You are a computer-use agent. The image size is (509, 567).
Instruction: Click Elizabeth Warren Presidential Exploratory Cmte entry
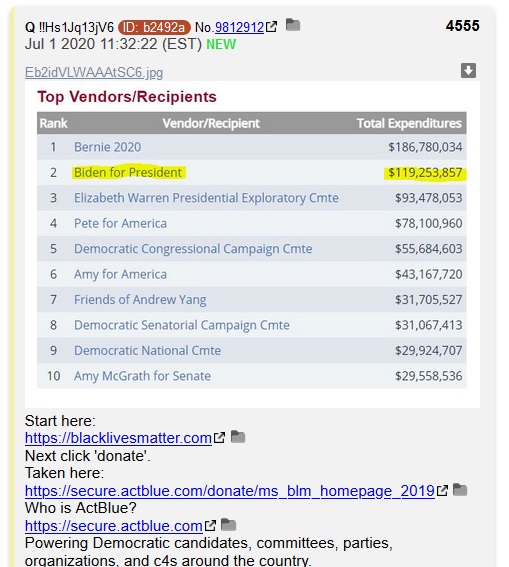coord(206,198)
